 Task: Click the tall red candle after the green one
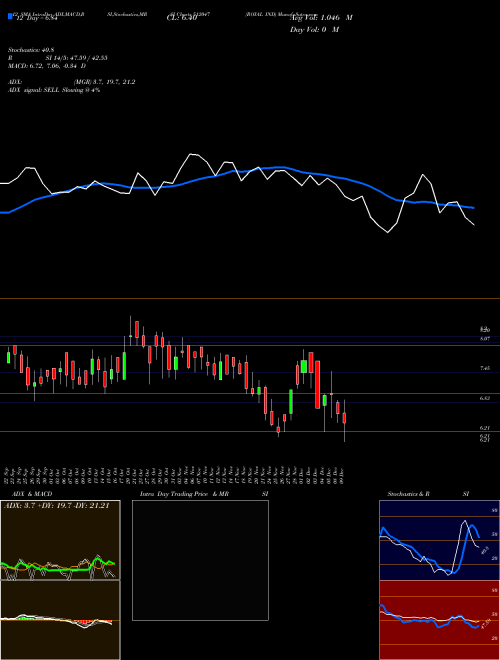pyautogui.click(x=317, y=384)
